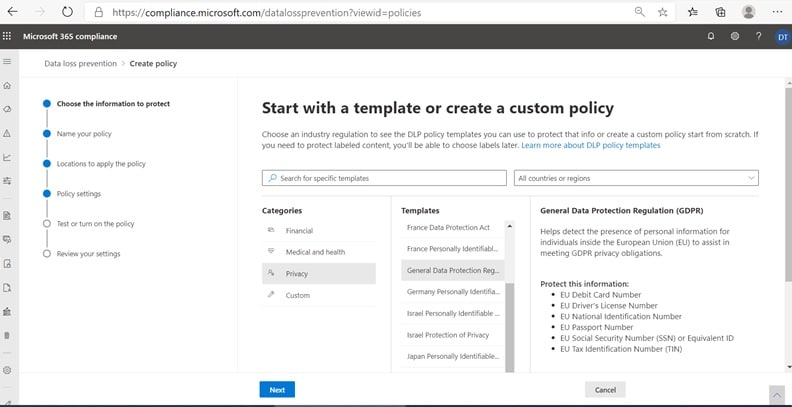Screen dimensions: 792x407
Task: Click the Custom category pencil icon
Action: point(271,295)
